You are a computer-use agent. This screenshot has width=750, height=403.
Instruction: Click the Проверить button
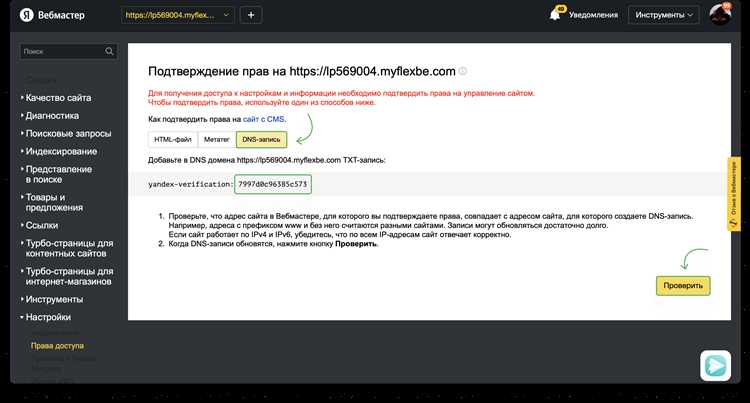(683, 285)
